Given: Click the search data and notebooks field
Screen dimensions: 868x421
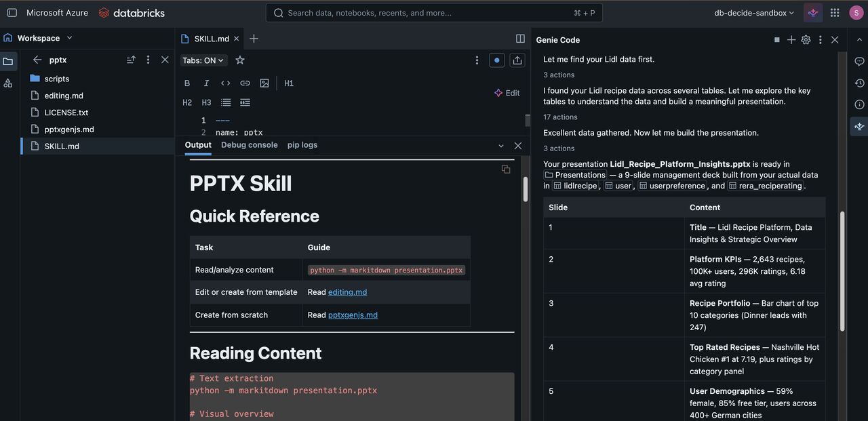Looking at the screenshot, I should point(434,13).
